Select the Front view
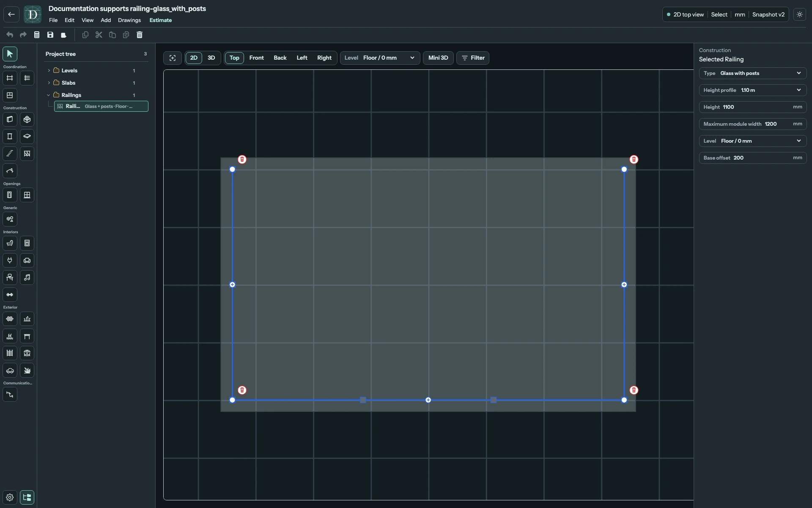Screen dimensions: 812x508 pos(257,58)
